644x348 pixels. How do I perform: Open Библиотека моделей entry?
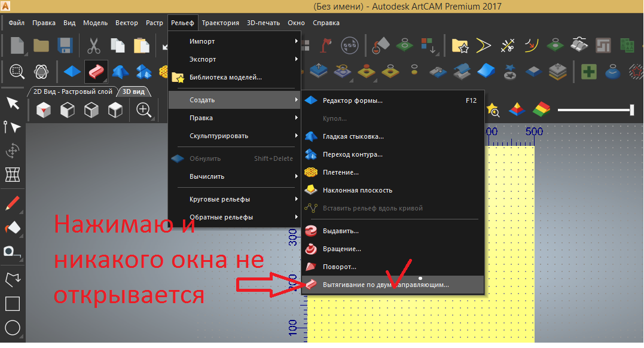tap(234, 77)
